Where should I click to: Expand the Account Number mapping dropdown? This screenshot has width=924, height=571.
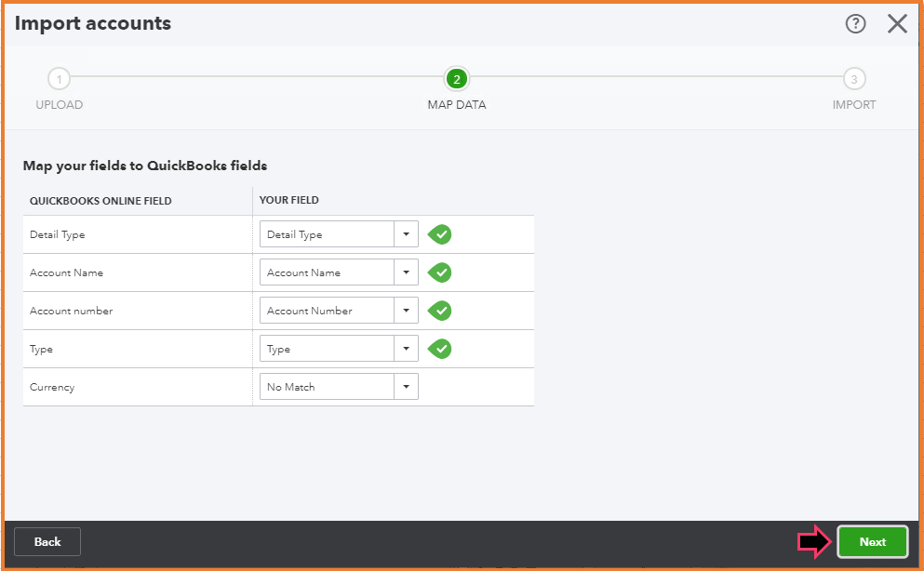(x=406, y=311)
